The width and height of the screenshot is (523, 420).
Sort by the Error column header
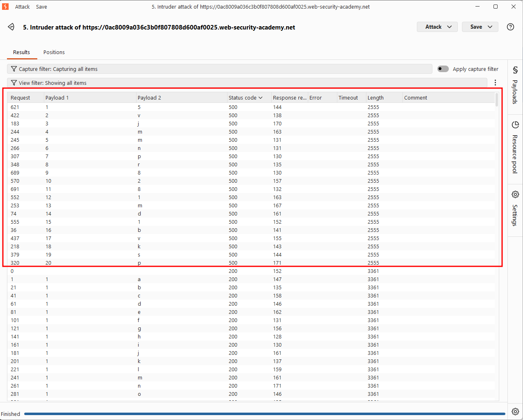pos(322,98)
